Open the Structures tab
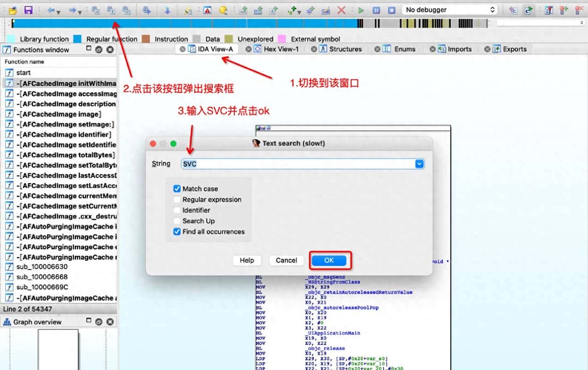588x370 pixels. click(x=341, y=49)
